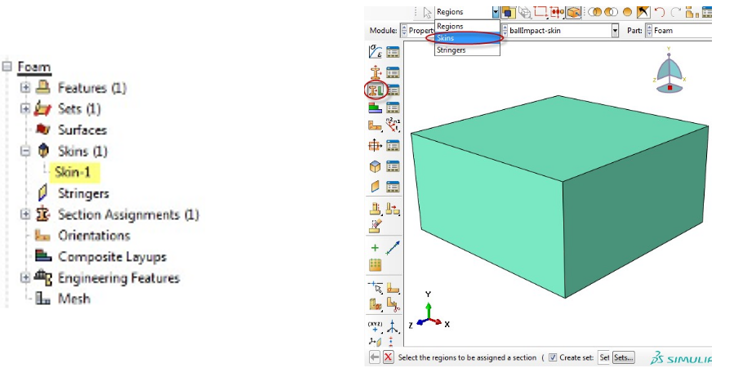This screenshot has height=376, width=730.
Task: Click the Undo arrow in top toolbar
Action: coord(660,12)
